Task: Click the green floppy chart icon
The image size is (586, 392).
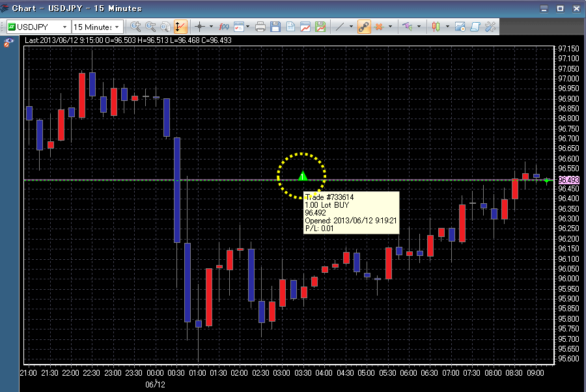Action: [320, 27]
